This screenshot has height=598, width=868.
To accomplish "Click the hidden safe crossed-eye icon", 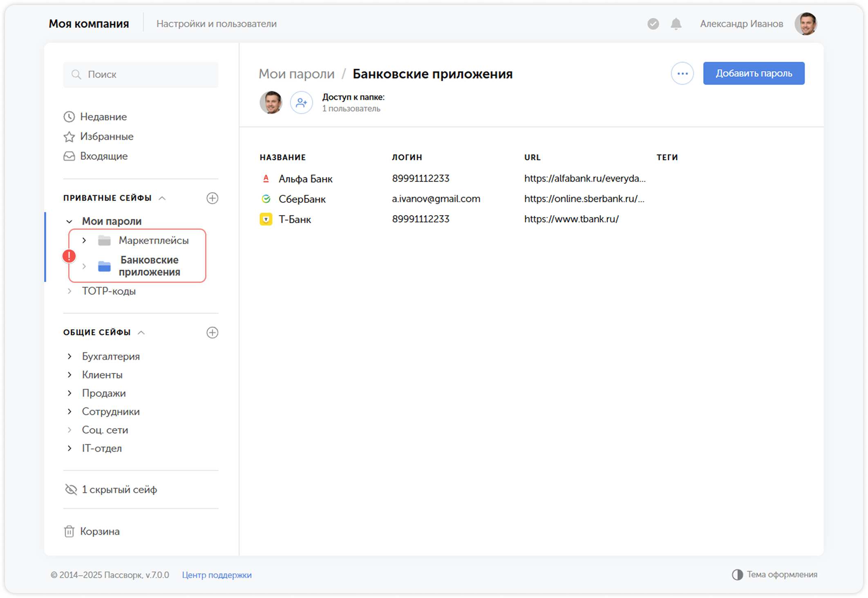I will (x=71, y=489).
